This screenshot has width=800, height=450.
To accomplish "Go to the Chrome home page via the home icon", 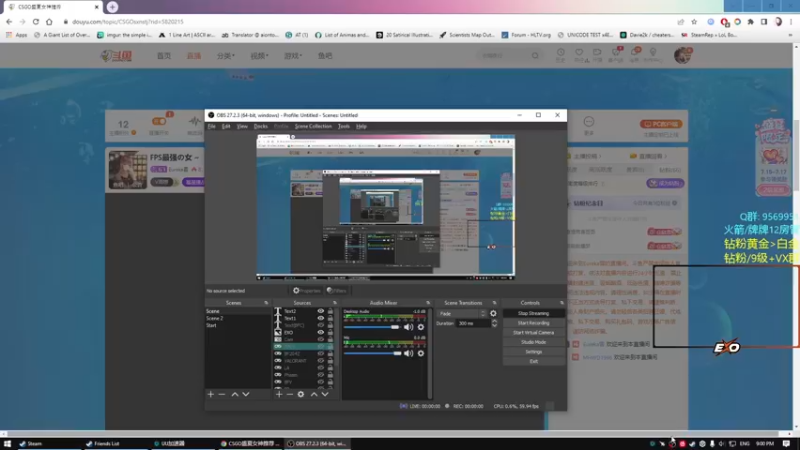I will click(x=49, y=22).
